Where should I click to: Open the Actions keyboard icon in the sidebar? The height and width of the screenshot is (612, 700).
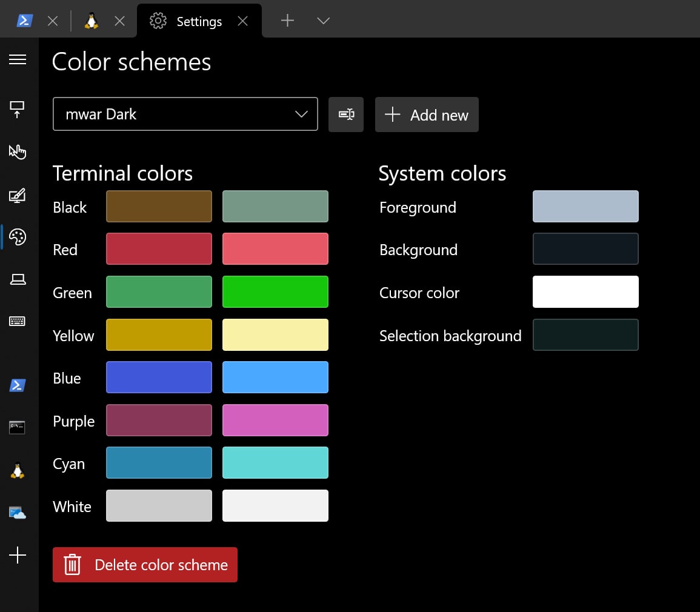click(x=18, y=322)
